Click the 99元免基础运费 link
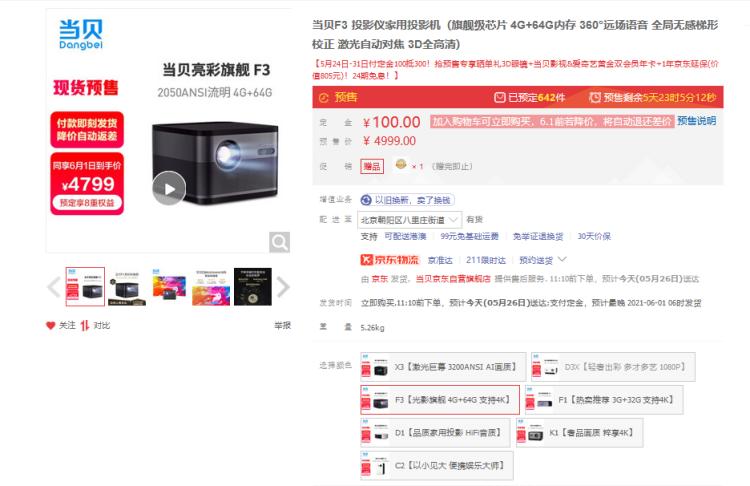The image size is (750, 486). point(469,236)
